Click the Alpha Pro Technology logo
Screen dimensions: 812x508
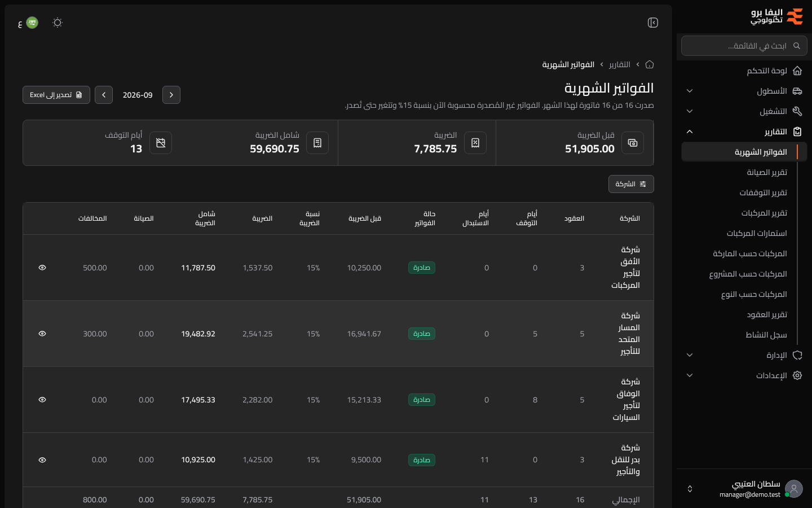tap(776, 17)
